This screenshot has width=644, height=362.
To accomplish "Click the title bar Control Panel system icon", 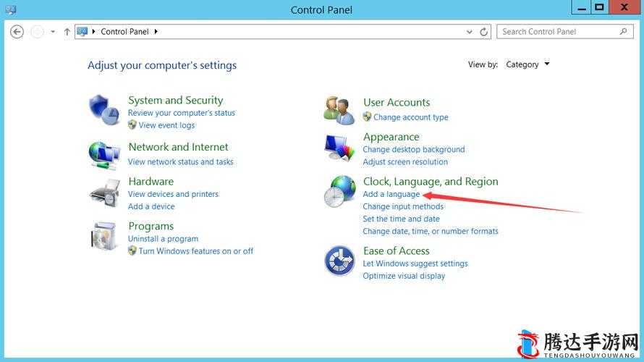I will (x=10, y=10).
